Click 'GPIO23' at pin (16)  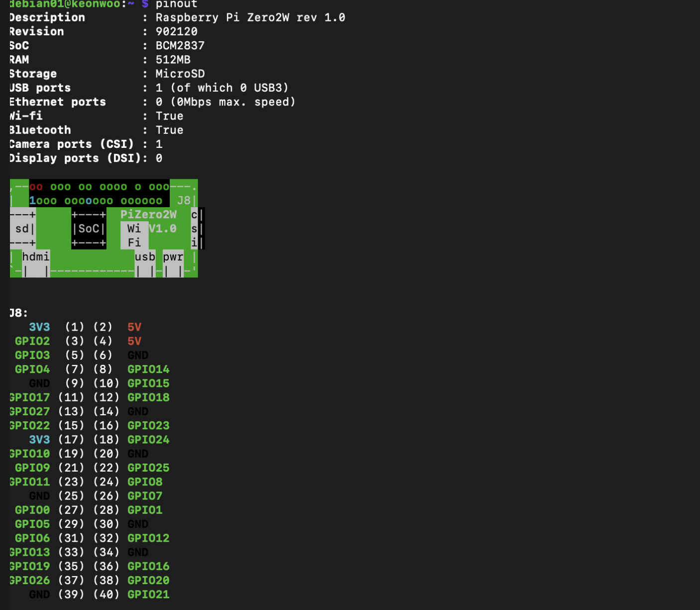point(148,425)
